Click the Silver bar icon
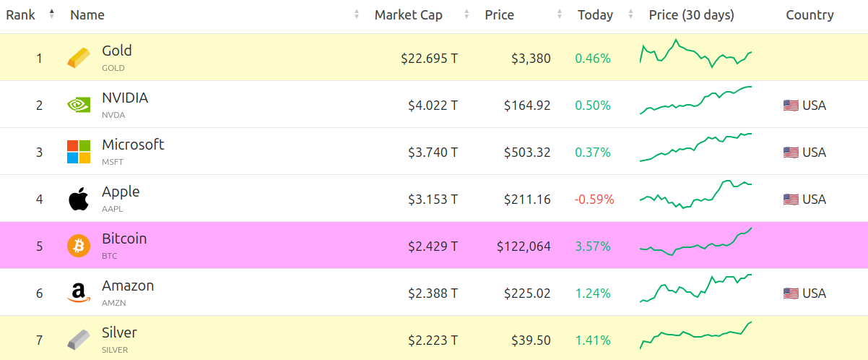Screen dimensions: 868x360 79,340
